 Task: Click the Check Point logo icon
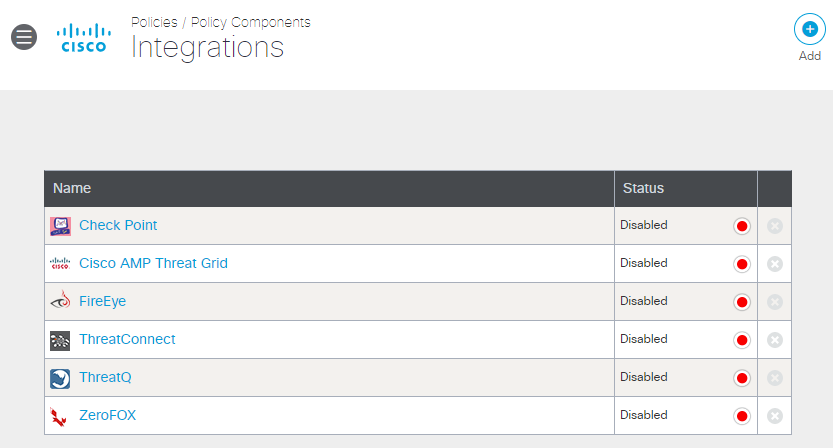pos(60,226)
